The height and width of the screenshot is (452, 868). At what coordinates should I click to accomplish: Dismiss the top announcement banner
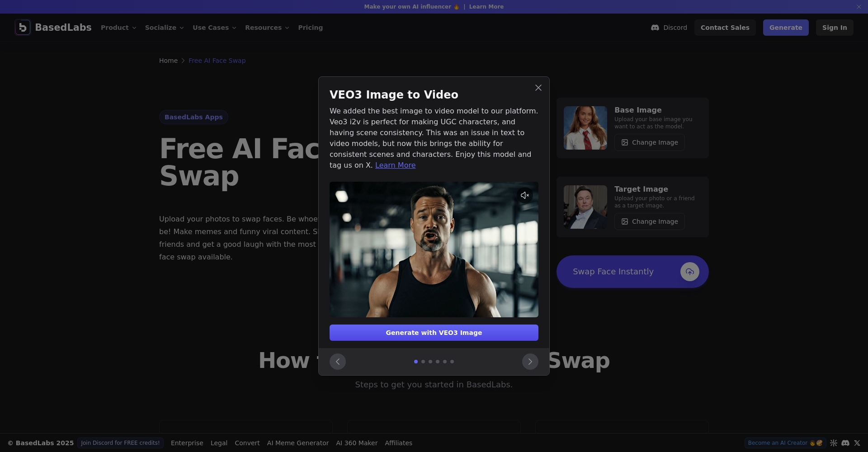pyautogui.click(x=859, y=7)
